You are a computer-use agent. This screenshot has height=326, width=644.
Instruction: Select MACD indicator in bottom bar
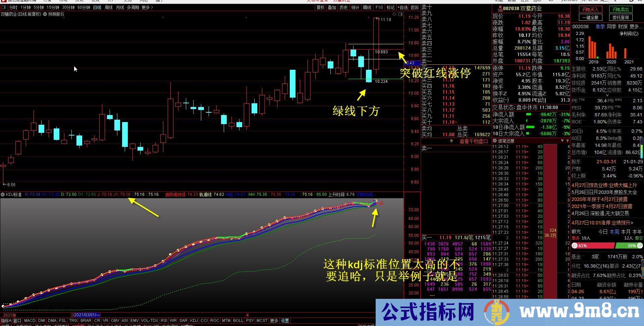(30, 321)
